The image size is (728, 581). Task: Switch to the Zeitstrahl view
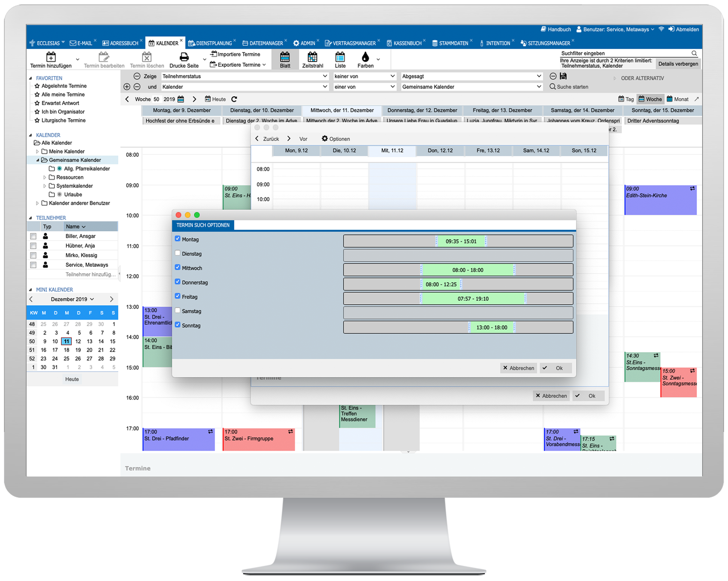click(x=313, y=60)
